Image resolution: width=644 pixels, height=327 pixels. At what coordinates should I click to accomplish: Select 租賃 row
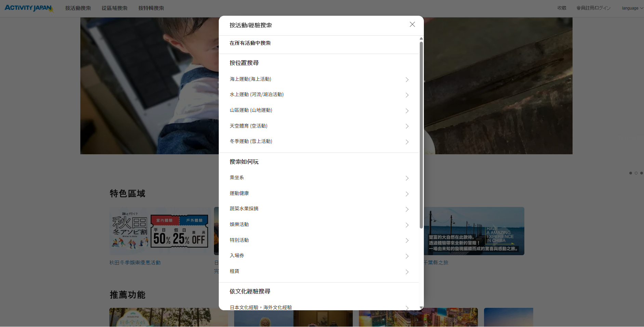319,271
